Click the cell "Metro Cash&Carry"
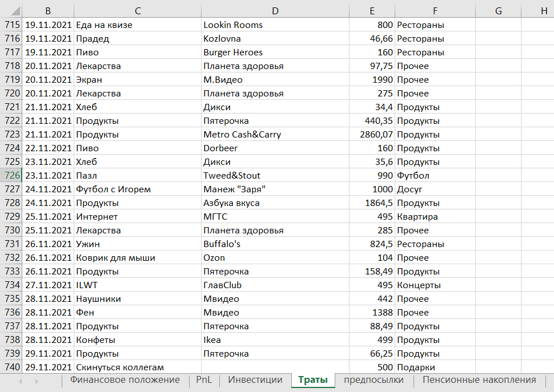 coord(275,135)
